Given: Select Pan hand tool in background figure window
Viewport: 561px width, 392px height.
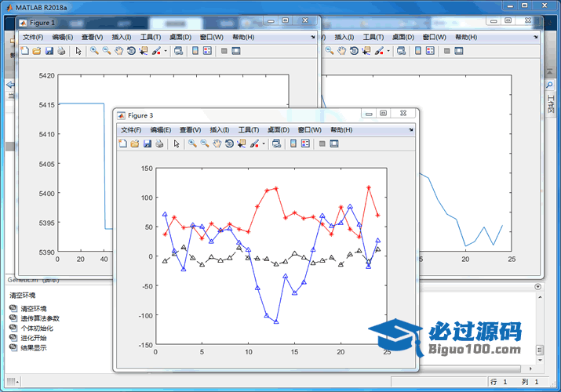Looking at the screenshot, I should 341,51.
